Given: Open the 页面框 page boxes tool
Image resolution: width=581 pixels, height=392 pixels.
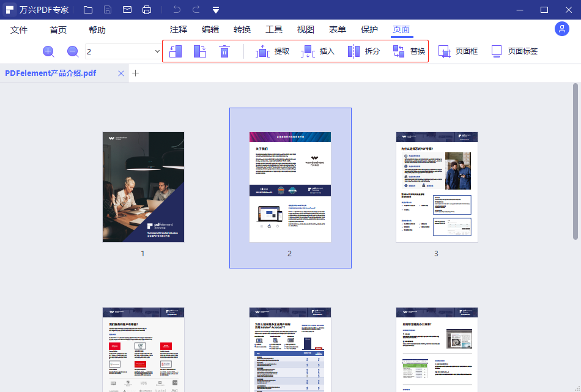Looking at the screenshot, I should [459, 51].
